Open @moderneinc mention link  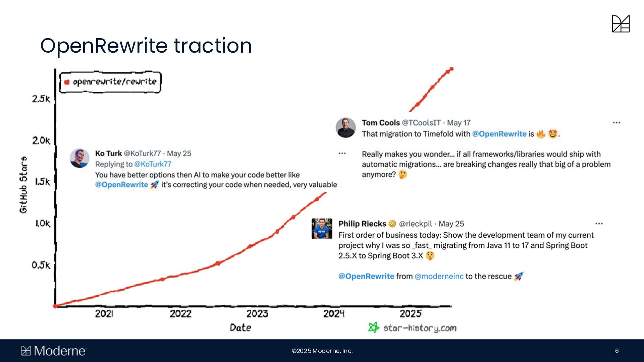click(x=439, y=276)
